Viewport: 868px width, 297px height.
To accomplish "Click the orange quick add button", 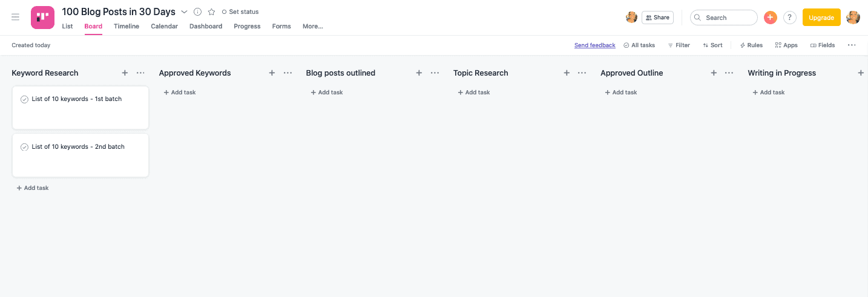I will tap(770, 18).
